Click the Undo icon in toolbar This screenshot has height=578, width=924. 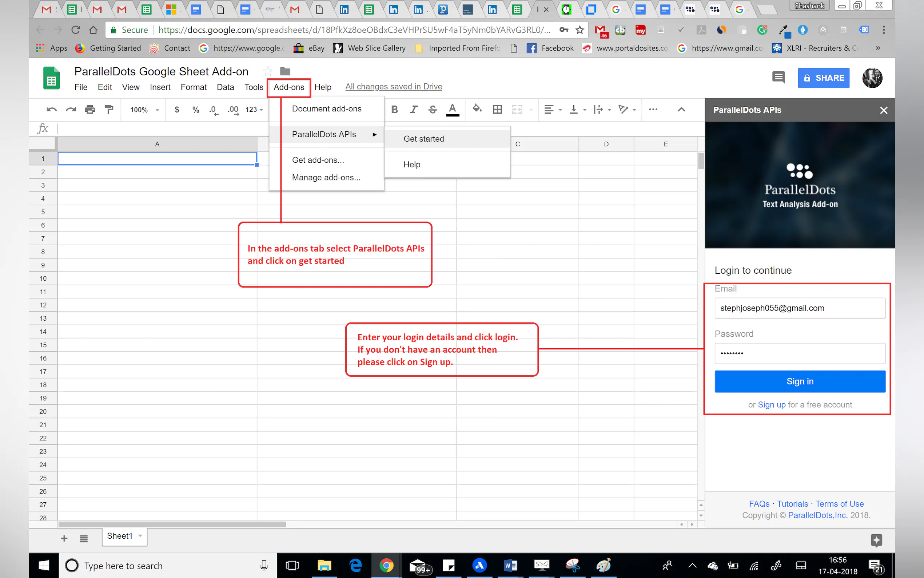click(x=52, y=110)
